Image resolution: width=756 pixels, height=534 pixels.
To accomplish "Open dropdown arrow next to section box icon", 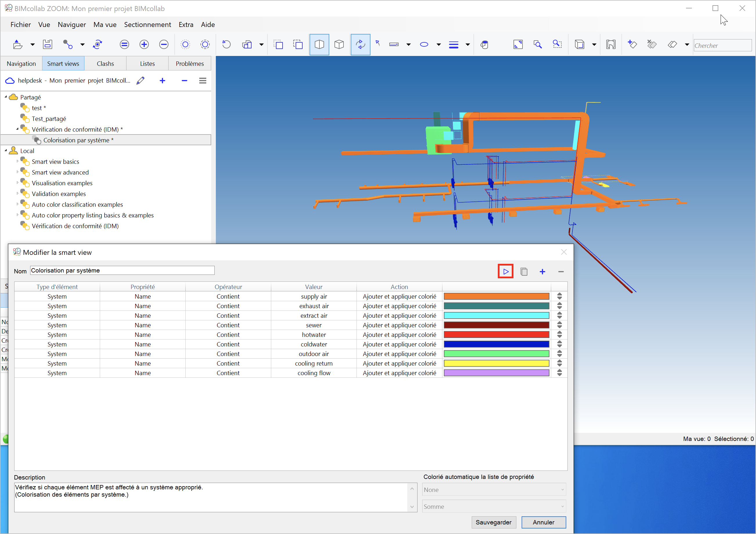I will (594, 45).
